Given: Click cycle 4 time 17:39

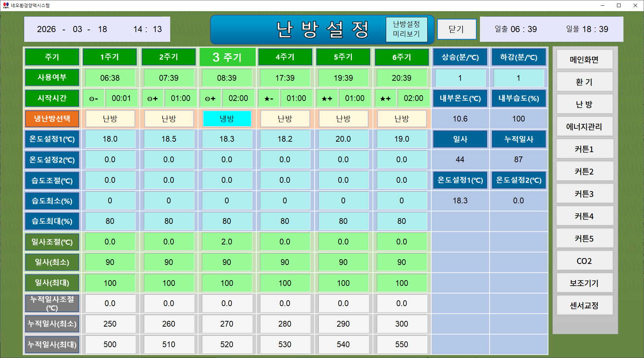Looking at the screenshot, I should [285, 78].
